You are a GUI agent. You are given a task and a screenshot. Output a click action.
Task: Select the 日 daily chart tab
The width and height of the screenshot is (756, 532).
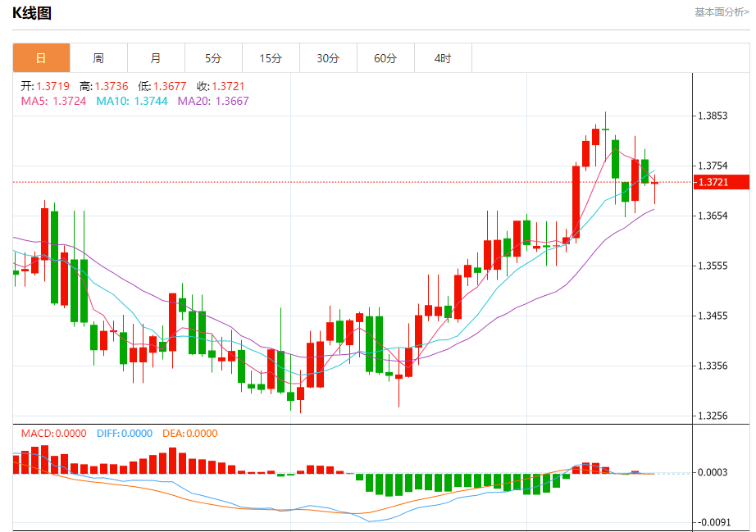pyautogui.click(x=42, y=58)
